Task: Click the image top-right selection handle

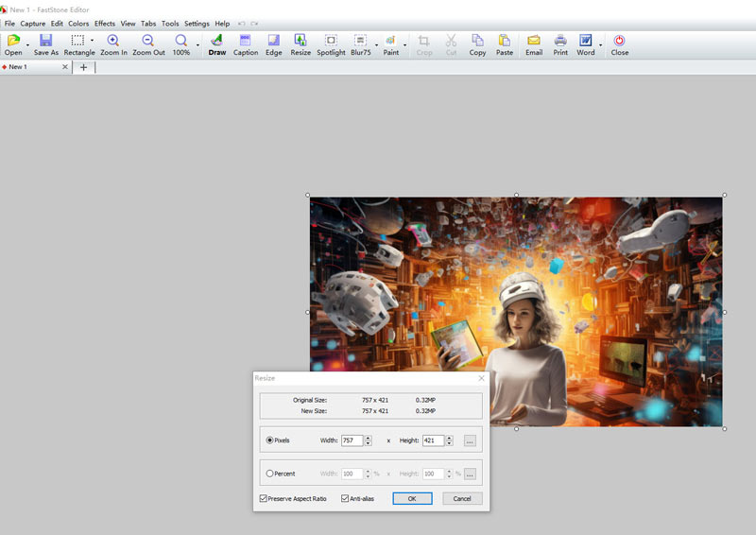Action: tap(724, 195)
